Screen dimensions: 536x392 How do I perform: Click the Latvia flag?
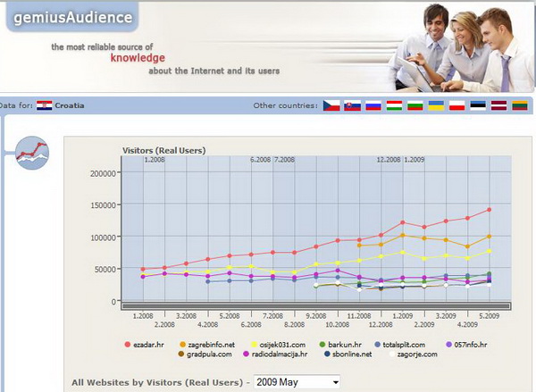(498, 105)
